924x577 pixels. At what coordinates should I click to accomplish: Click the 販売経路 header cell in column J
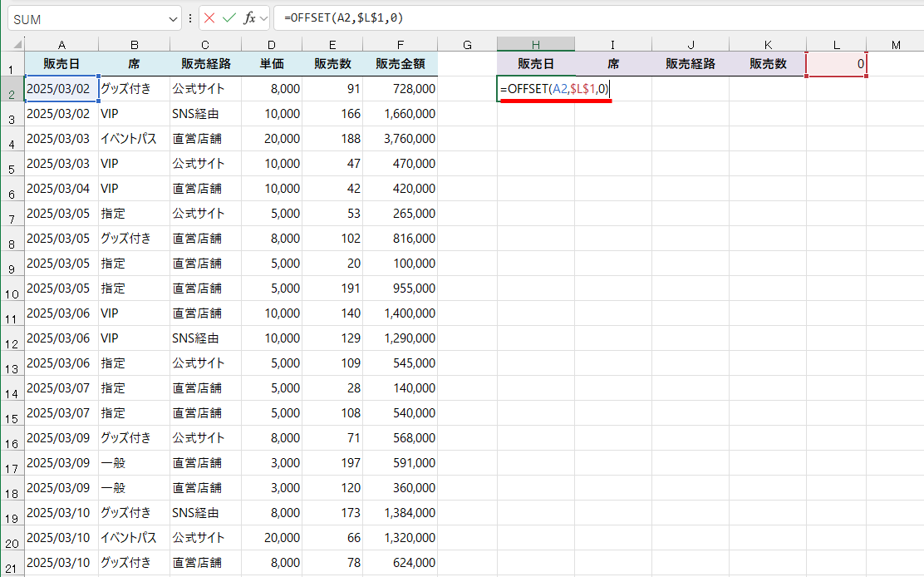pyautogui.click(x=691, y=62)
